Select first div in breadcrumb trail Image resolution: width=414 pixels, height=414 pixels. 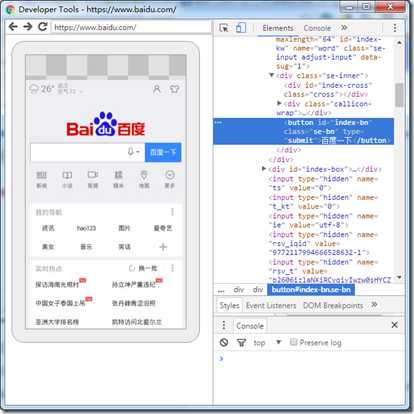(x=239, y=290)
